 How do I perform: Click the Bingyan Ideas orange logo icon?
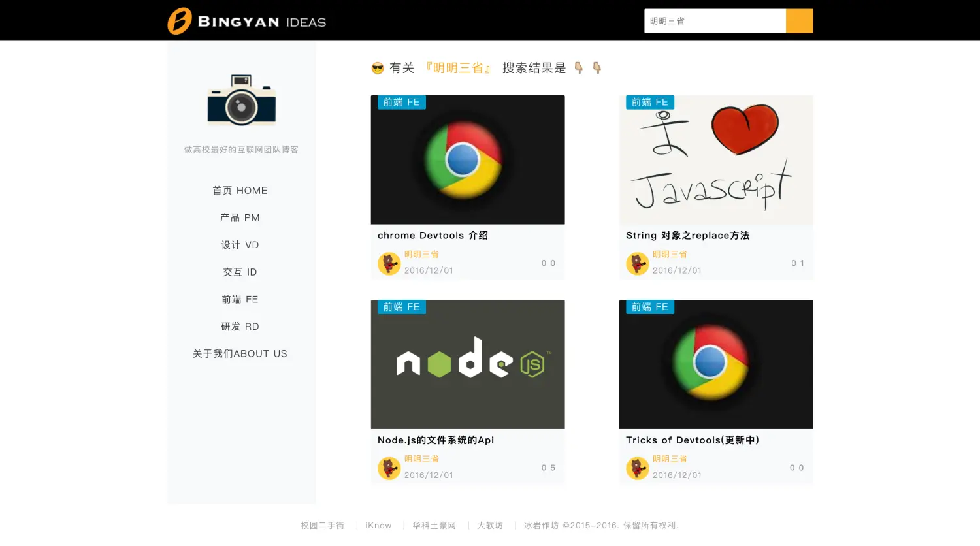click(x=180, y=21)
